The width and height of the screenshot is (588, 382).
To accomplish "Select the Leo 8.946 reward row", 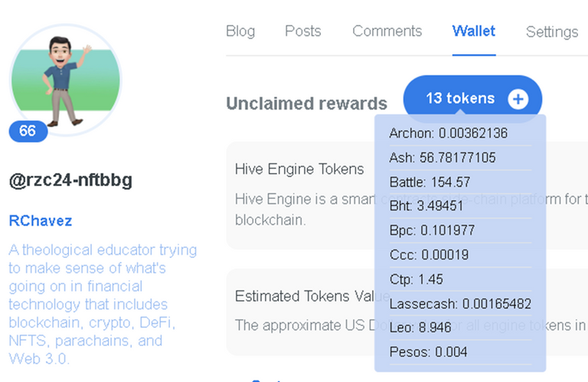I will coord(460,328).
